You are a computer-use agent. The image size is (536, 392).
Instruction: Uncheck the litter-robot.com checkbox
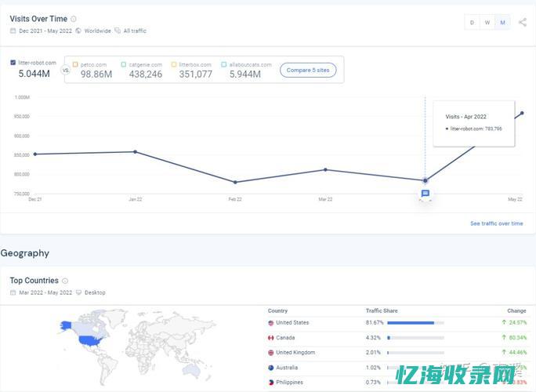13,63
